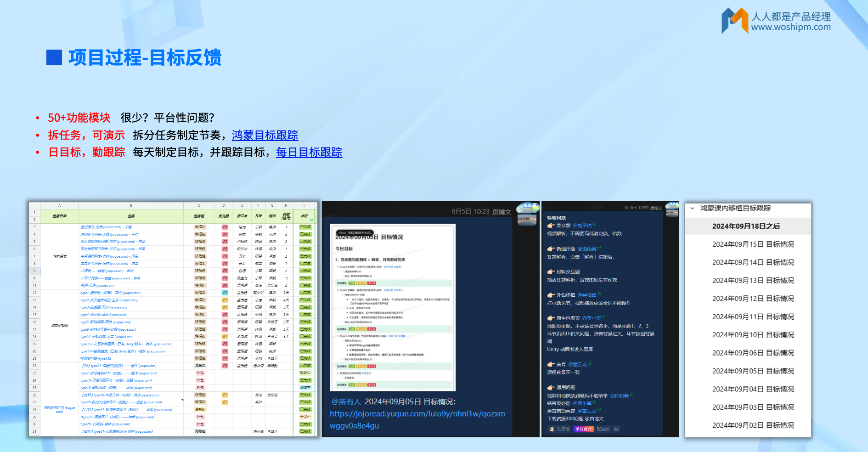868x452 pixels.
Task: Click the pointing-hand emoji beside 原生地图页
Action: pos(551,318)
